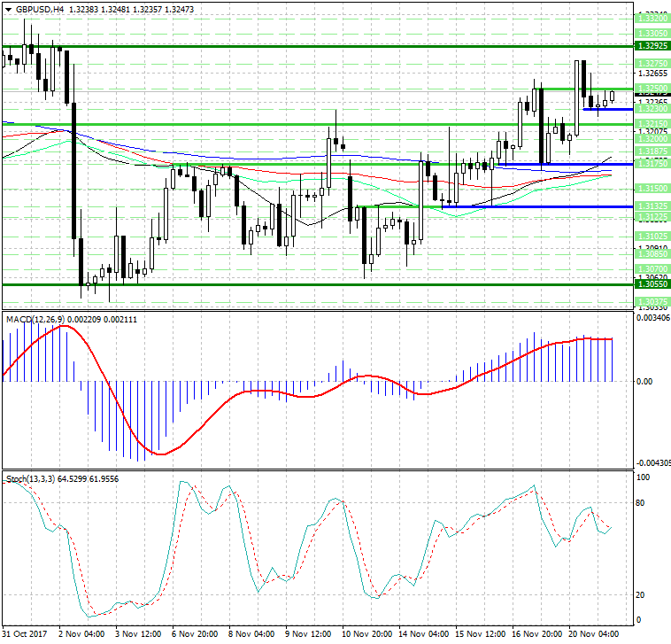Click the MACD(12,26,9) indicator label
Image resolution: width=671 pixels, height=644 pixels.
(x=34, y=319)
